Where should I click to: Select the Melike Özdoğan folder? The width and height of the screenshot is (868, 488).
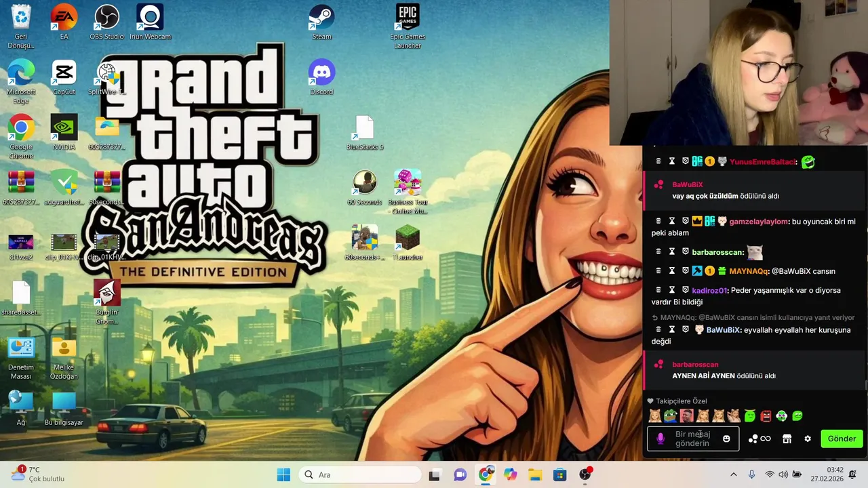[64, 357]
